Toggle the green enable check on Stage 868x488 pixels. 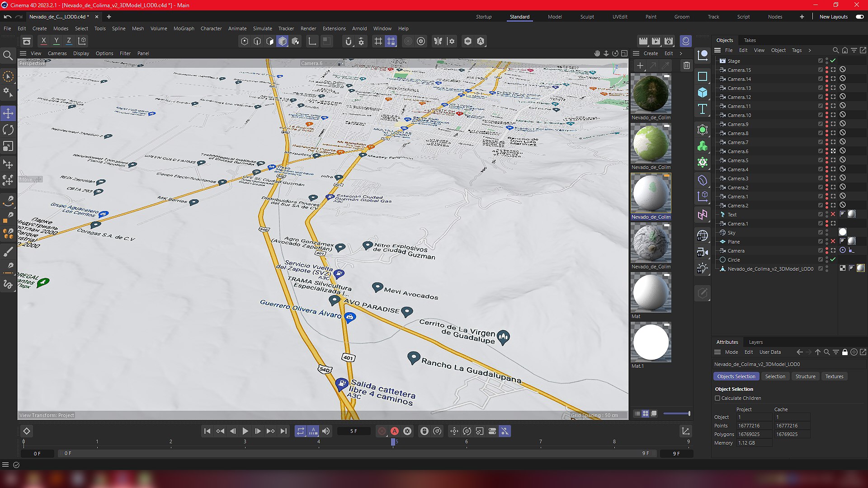point(833,61)
